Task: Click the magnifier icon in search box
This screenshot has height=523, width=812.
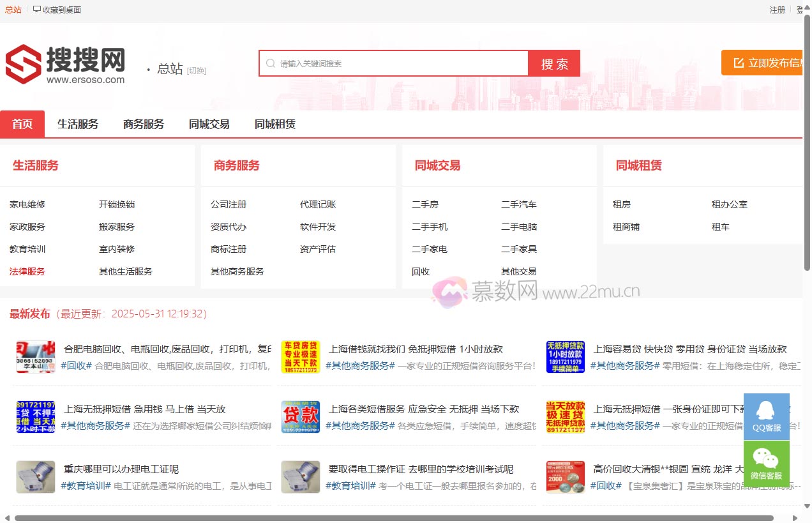Action: [271, 63]
